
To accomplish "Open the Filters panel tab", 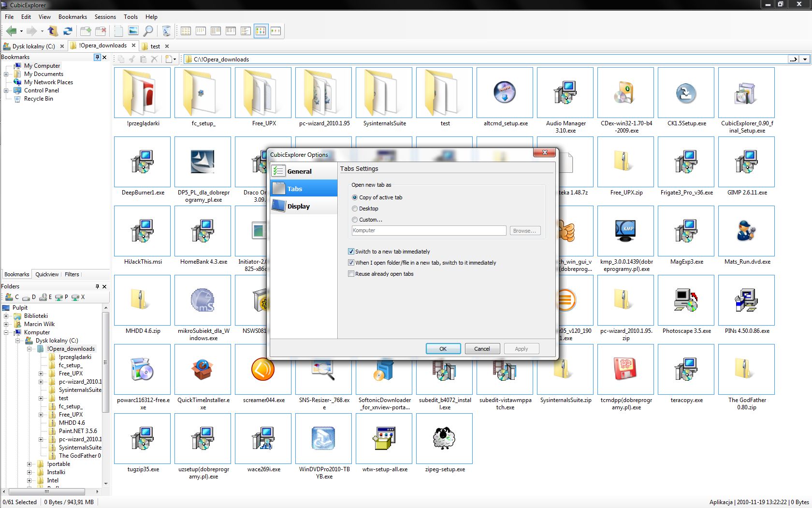I will point(72,274).
